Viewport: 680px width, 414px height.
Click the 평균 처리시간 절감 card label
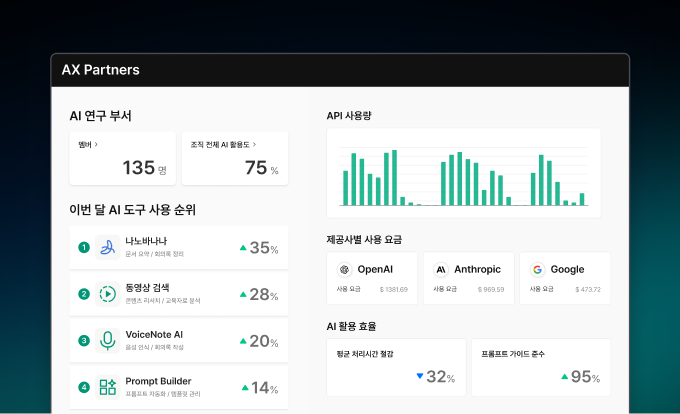(x=365, y=354)
